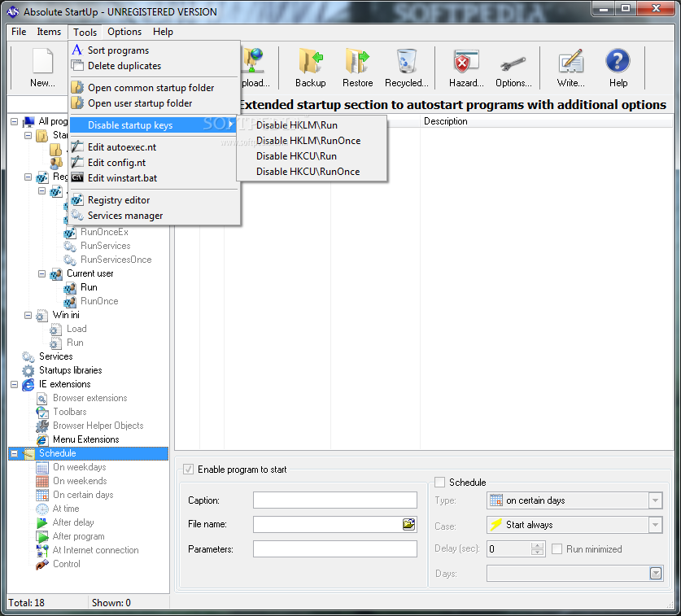Open the Items menu
Image resolution: width=681 pixels, height=616 pixels.
49,32
